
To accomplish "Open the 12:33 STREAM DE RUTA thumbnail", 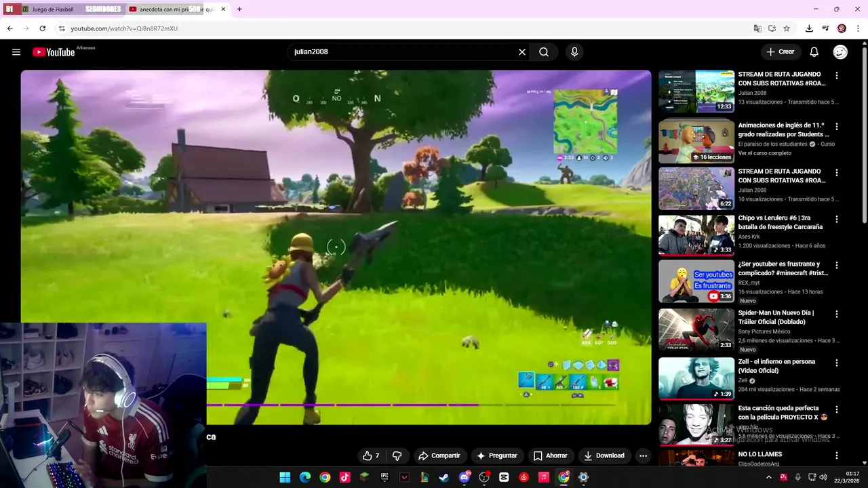I will [696, 91].
